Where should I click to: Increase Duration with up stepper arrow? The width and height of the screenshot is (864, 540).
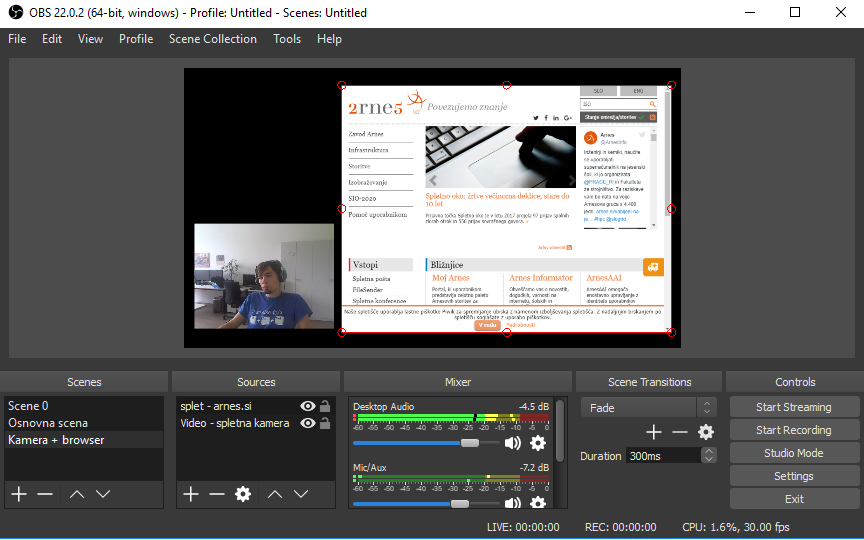pos(709,451)
